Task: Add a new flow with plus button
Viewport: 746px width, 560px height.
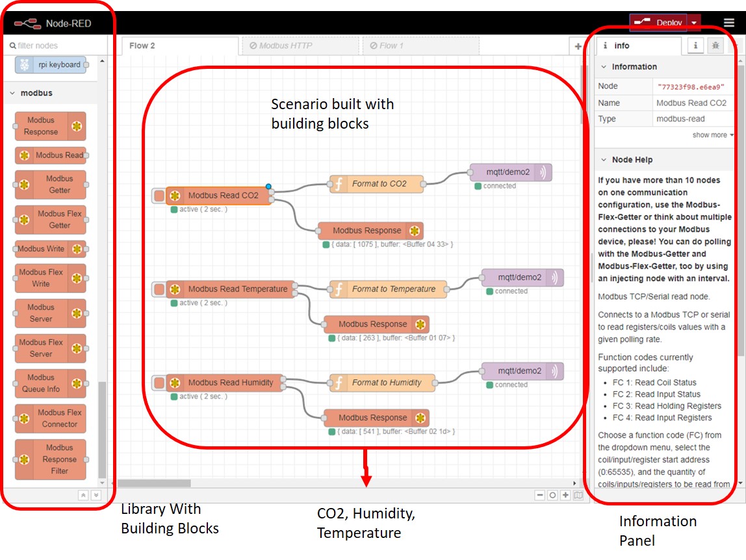Action: coord(578,46)
